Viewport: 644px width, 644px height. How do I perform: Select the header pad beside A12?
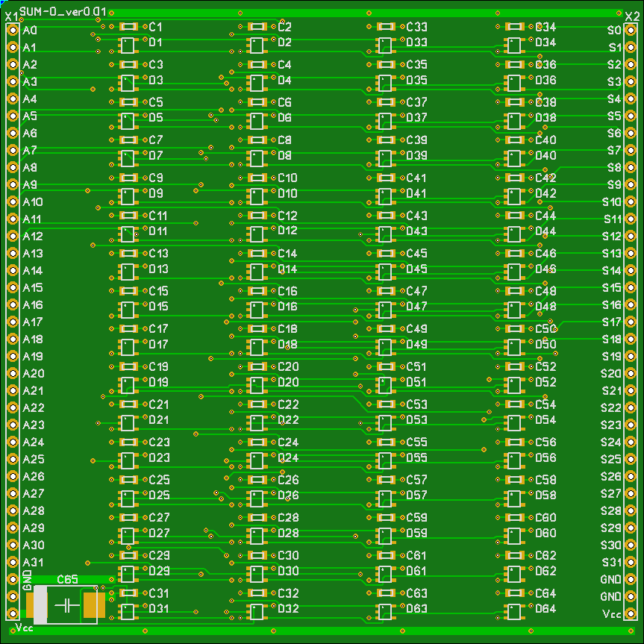click(x=13, y=236)
